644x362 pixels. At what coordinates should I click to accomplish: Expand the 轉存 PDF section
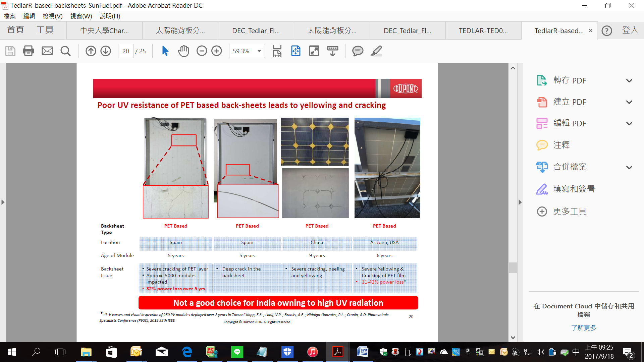(x=629, y=81)
